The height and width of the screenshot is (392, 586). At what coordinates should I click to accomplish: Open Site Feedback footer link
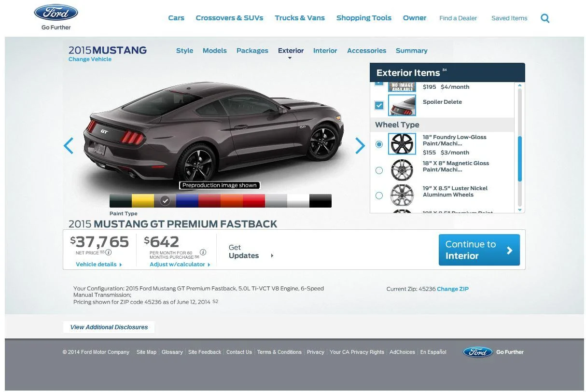click(x=205, y=352)
